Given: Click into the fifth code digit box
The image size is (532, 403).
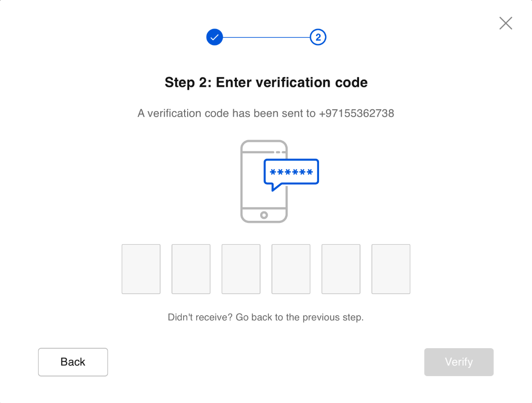Looking at the screenshot, I should pos(341,269).
